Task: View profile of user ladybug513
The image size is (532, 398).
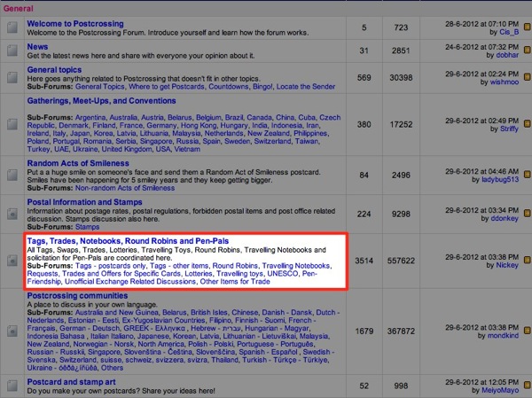Action: 500,179
